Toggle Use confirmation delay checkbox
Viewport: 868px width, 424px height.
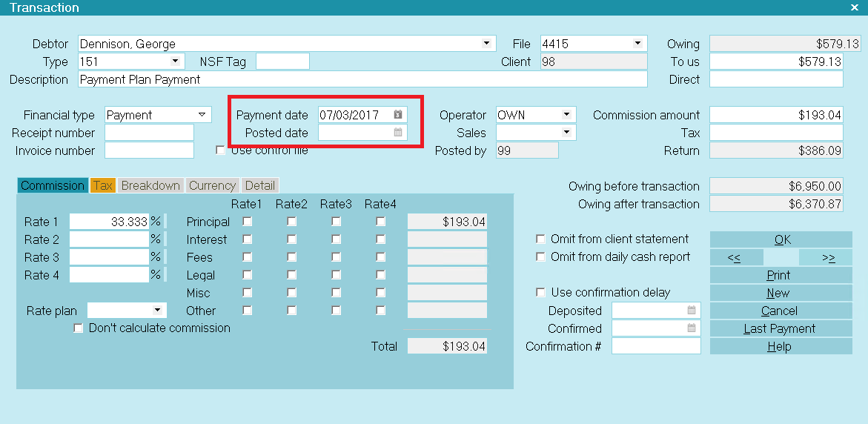(541, 292)
